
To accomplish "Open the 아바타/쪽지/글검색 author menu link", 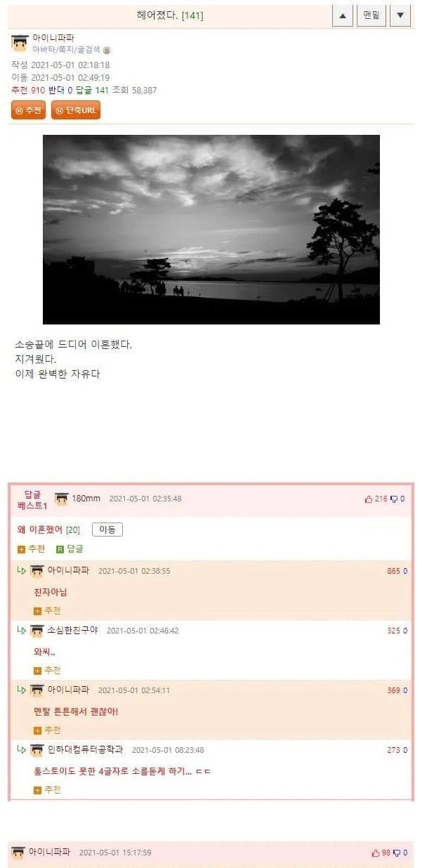I will point(67,50).
